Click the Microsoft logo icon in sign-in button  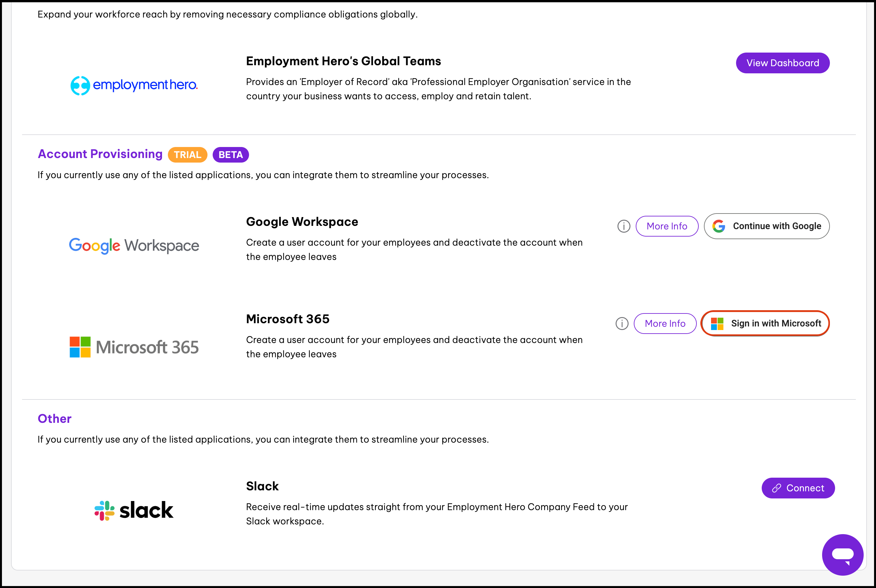coord(717,323)
